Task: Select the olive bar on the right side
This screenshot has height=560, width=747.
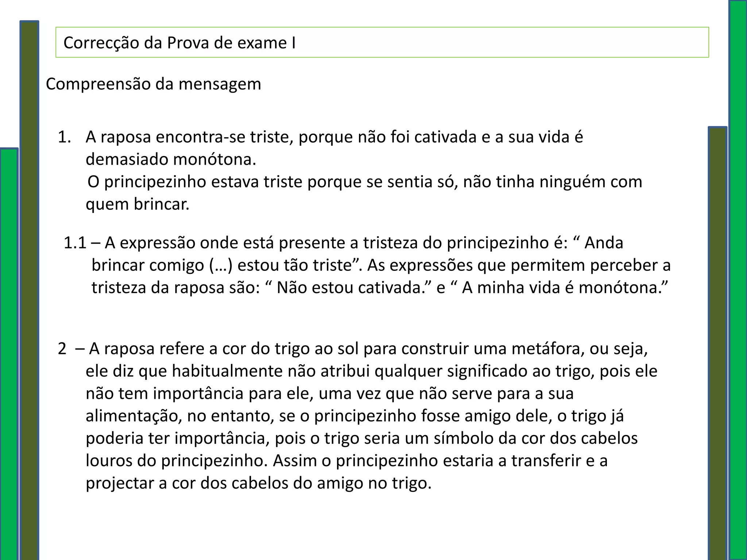Action: (x=717, y=343)
